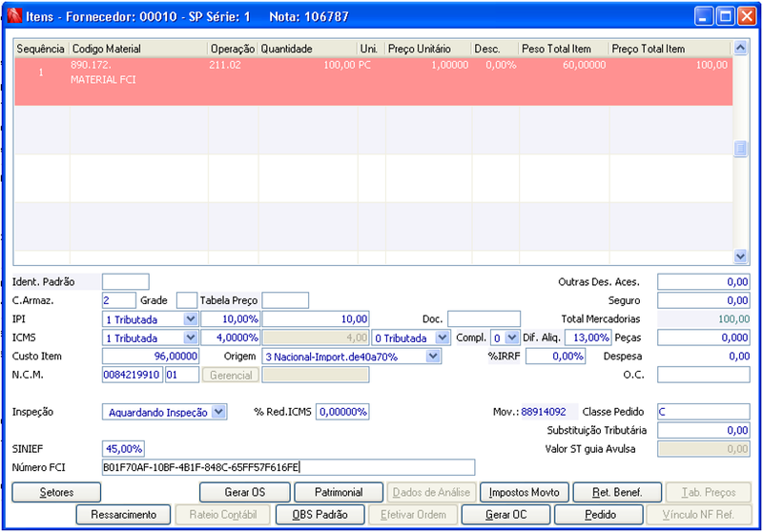Screen dimensions: 763x532
Task: Click the items grid scrollbar thumb
Action: (740, 149)
